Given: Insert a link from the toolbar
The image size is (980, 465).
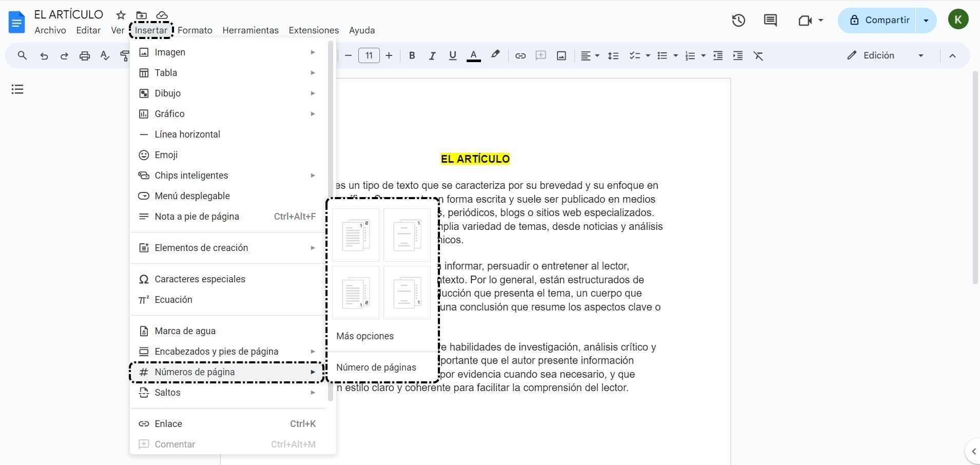Looking at the screenshot, I should 520,55.
